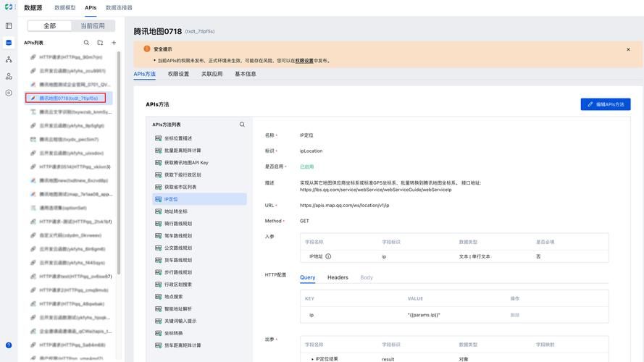Click the 文本 | 单行文本 data type cell
Image resolution: width=644 pixels, height=362 pixels.
(474, 256)
